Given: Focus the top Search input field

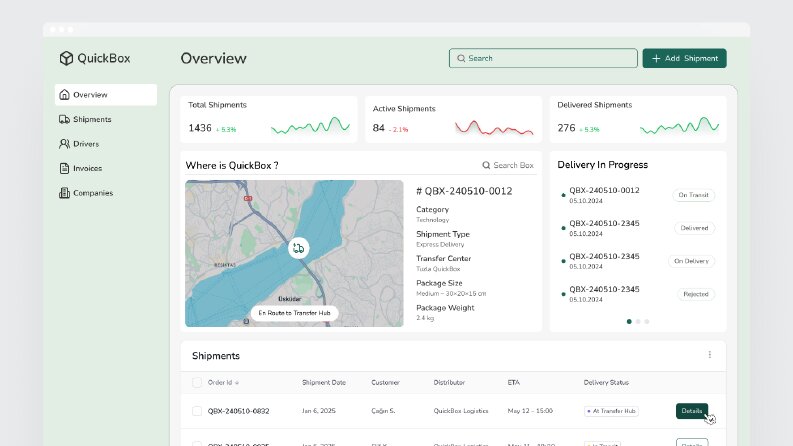Looking at the screenshot, I should click(543, 58).
